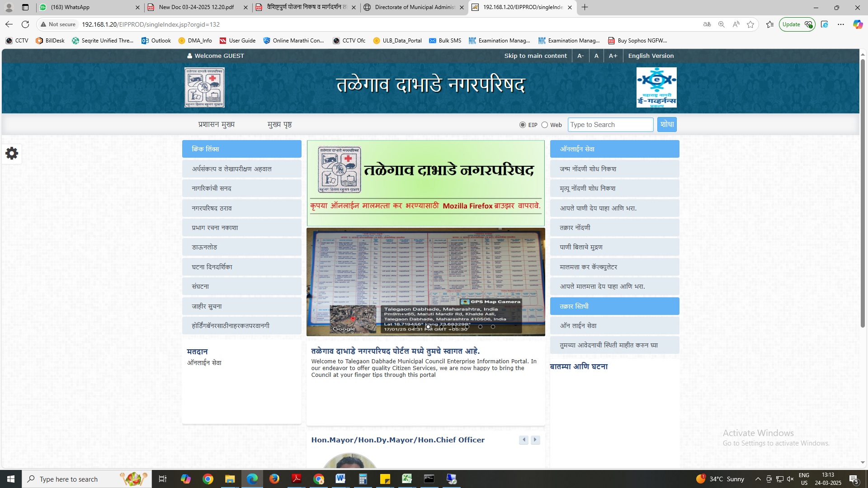
Task: Click the last carousel slide dot
Action: (x=493, y=327)
